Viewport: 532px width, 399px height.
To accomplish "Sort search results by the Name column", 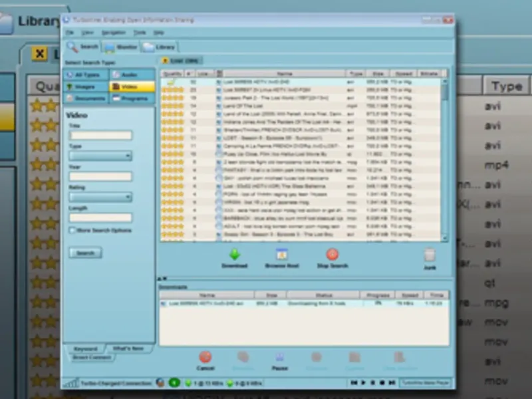I will tap(285, 74).
